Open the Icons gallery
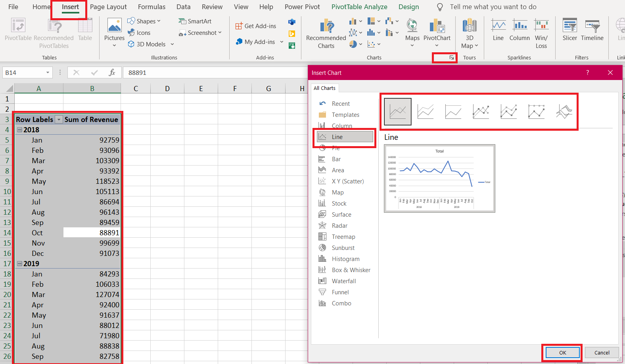 [x=139, y=32]
